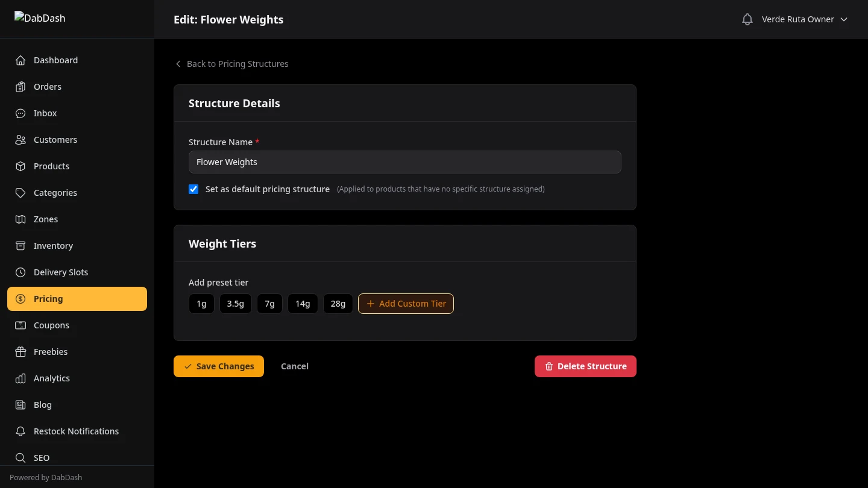Expand back navigation via left chevron
The width and height of the screenshot is (868, 488).
coord(178,63)
